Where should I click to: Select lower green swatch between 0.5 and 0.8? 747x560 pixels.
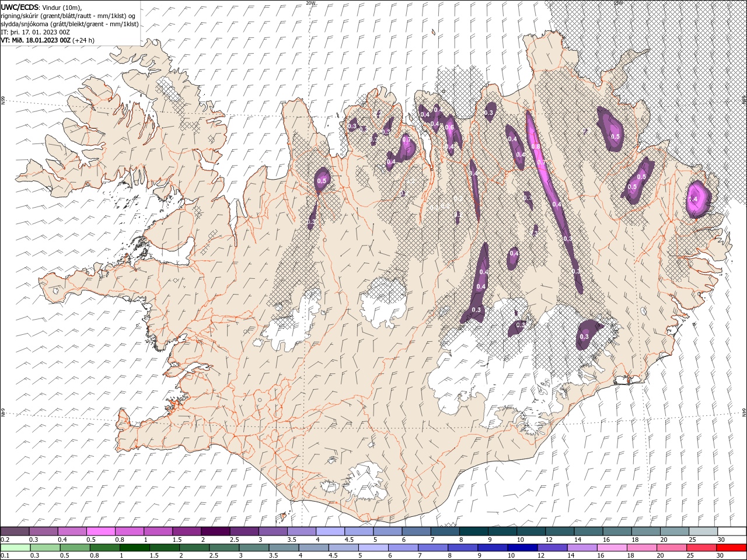[75, 548]
